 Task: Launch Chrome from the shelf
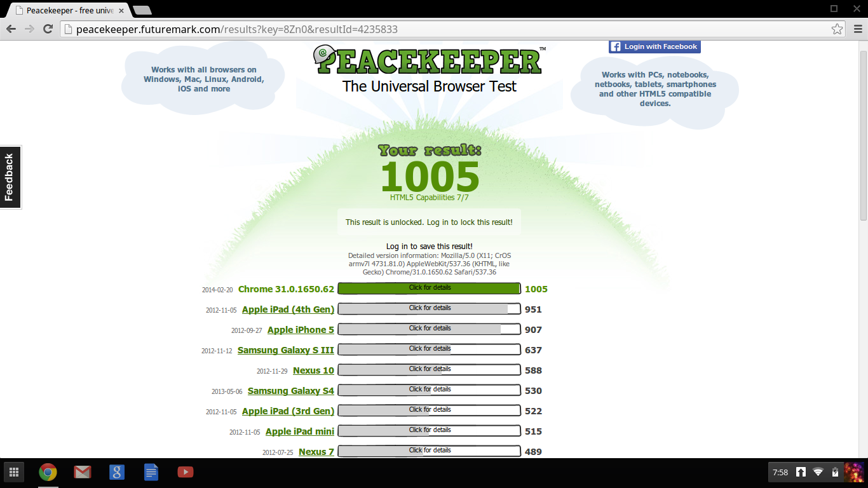pyautogui.click(x=48, y=472)
